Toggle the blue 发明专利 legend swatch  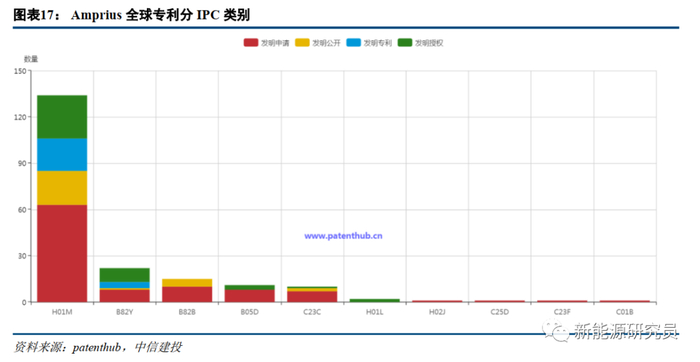coord(354,43)
